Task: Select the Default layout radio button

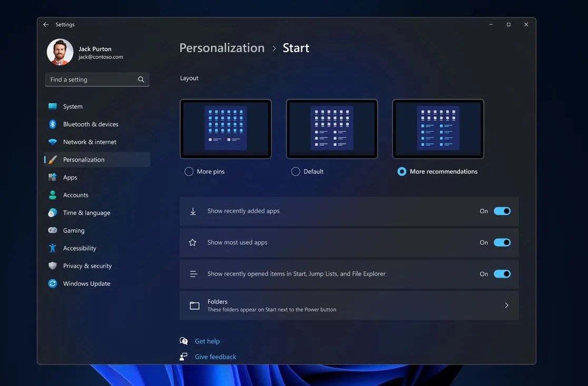Action: coord(296,172)
